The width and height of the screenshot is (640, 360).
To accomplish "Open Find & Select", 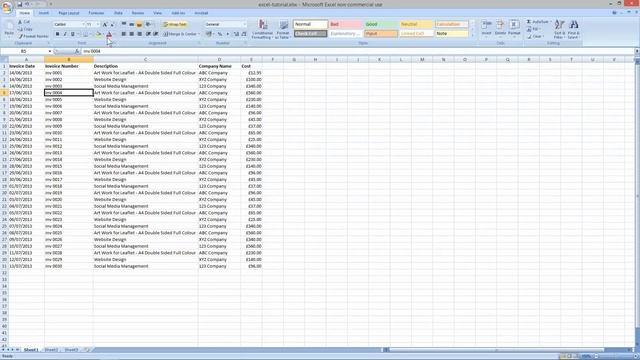I will (573, 29).
